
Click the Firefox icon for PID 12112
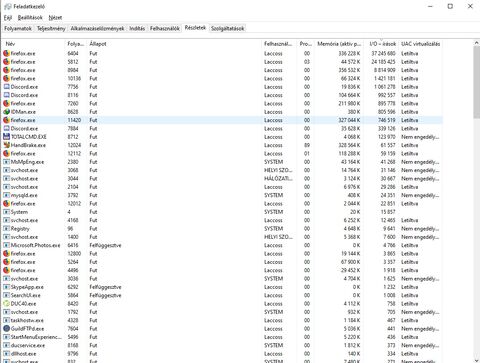[x=6, y=153]
